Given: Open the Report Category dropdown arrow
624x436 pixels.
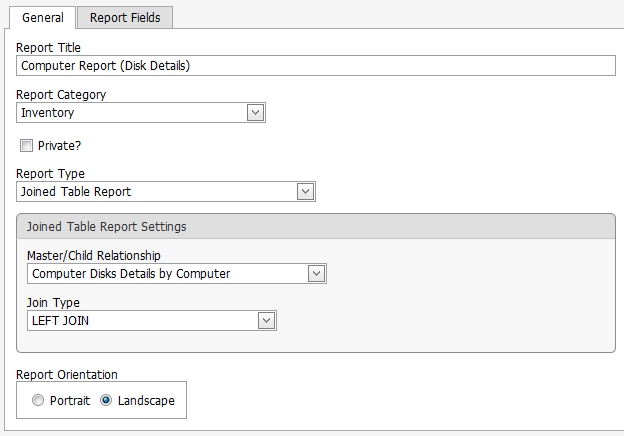Looking at the screenshot, I should [x=255, y=113].
